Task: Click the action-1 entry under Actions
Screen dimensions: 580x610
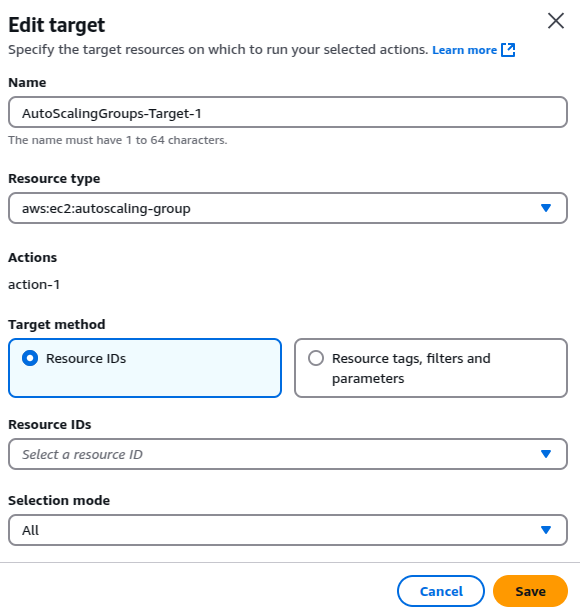Action: coord(34,285)
